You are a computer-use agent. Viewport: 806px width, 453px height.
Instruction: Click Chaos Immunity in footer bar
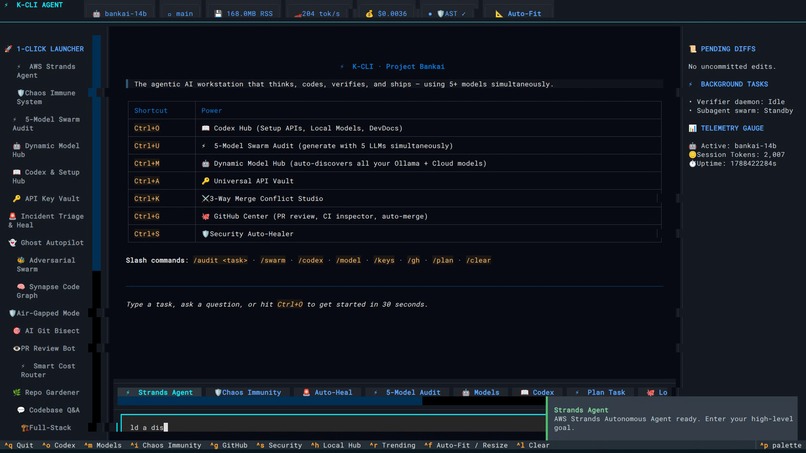pyautogui.click(x=166, y=445)
